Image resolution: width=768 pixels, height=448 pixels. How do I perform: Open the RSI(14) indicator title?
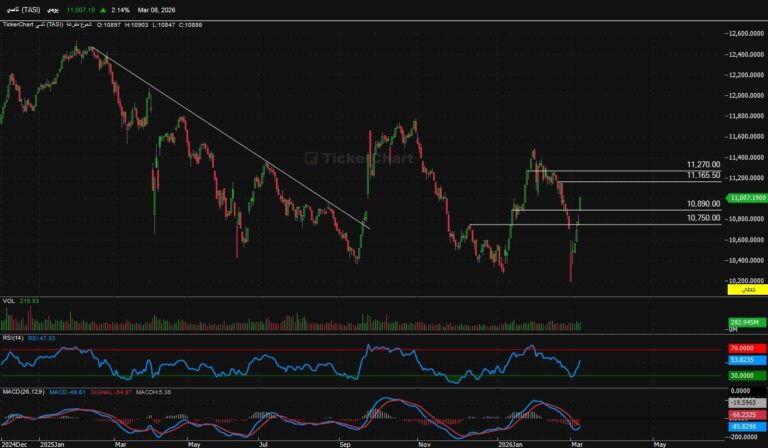13,338
